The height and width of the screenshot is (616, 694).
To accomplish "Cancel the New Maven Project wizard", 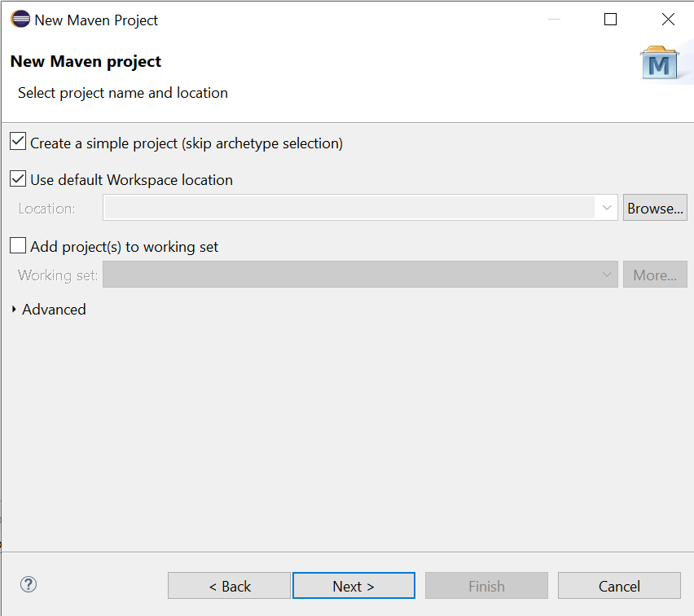I will tap(619, 585).
